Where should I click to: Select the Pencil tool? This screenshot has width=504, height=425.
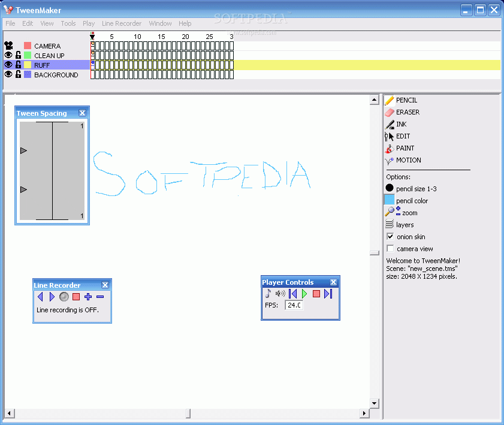pos(401,100)
